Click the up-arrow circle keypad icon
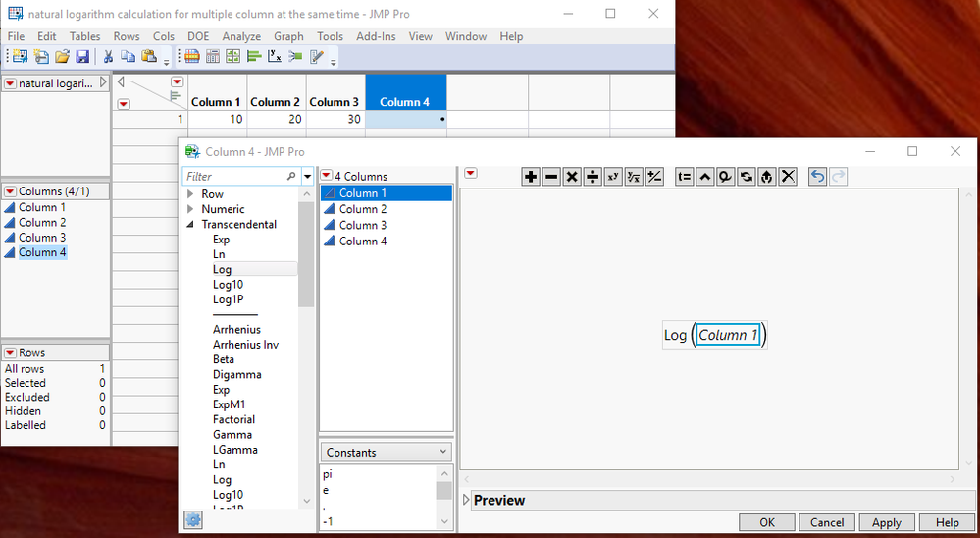 (767, 177)
